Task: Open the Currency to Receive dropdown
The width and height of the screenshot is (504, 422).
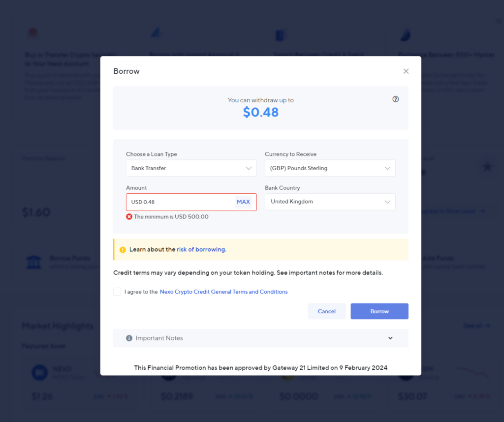Action: coord(330,168)
